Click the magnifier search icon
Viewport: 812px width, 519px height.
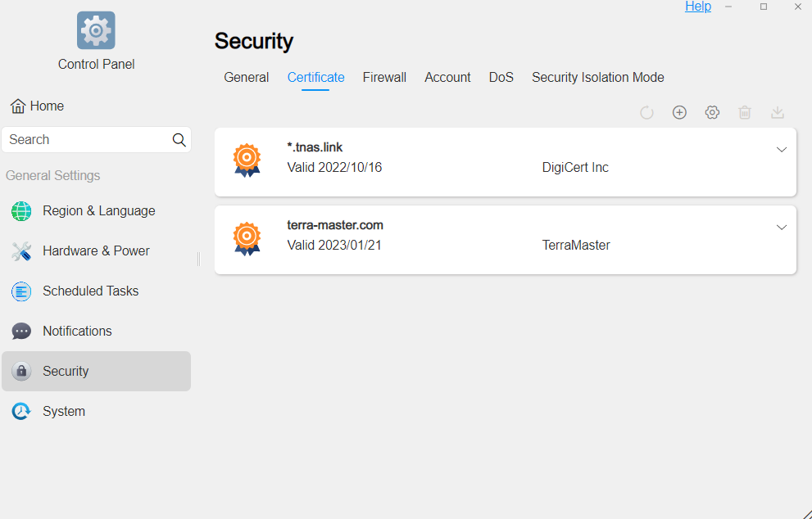click(179, 140)
